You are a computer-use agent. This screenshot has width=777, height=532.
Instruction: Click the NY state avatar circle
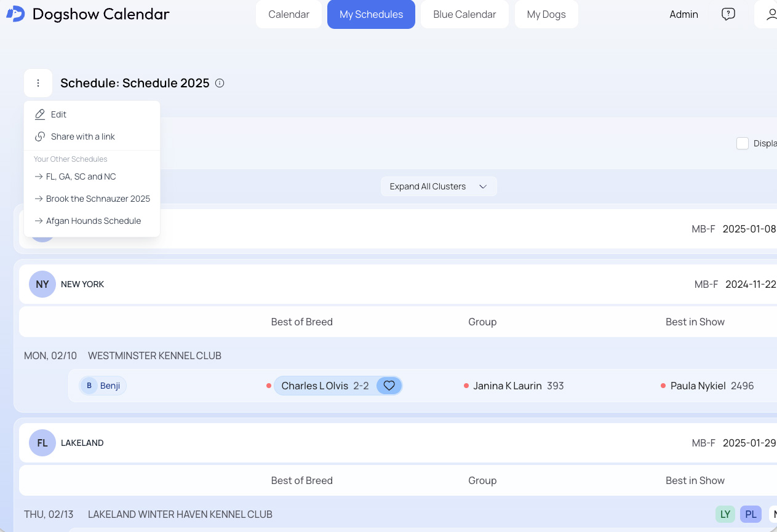point(42,284)
